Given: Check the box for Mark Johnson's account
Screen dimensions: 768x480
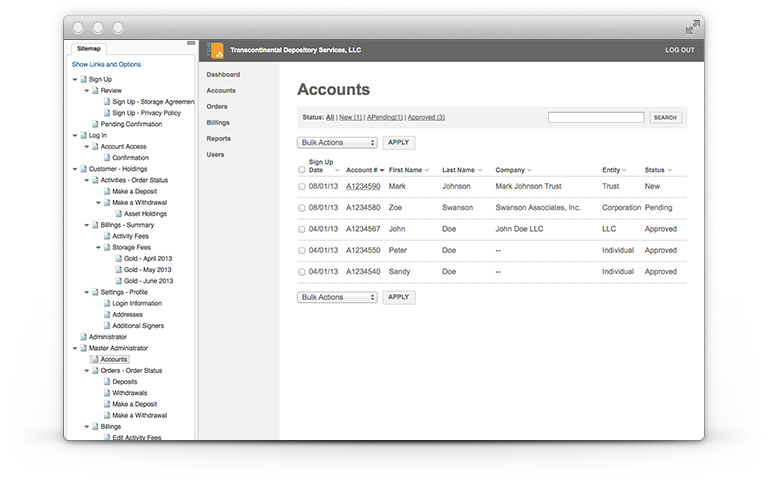Looking at the screenshot, I should coord(302,187).
